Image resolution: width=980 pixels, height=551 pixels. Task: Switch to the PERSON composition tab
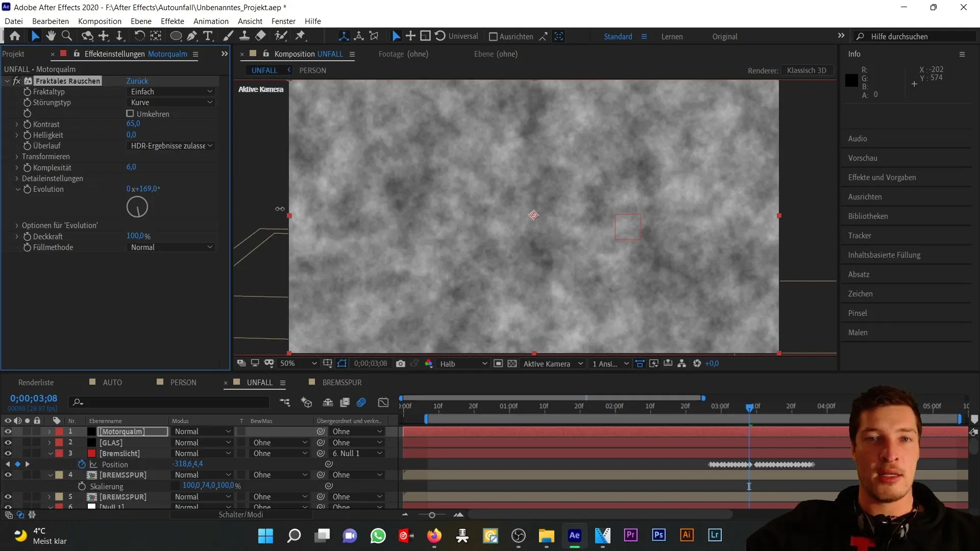click(312, 70)
